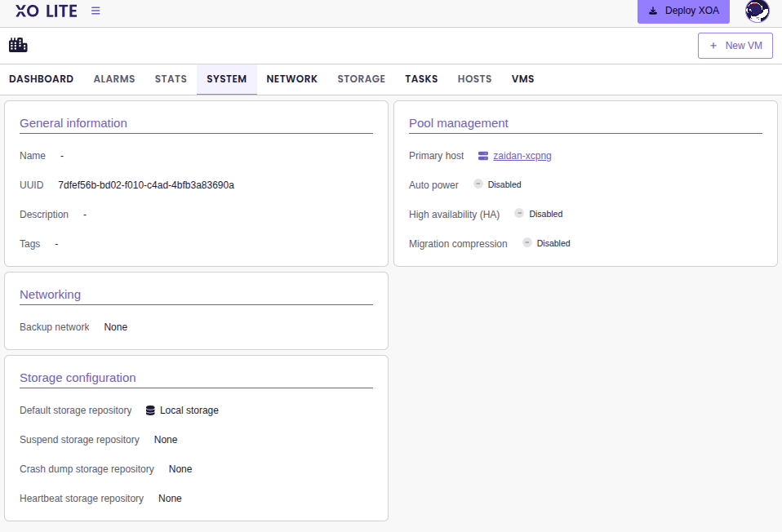Click the Migration compression label
The height and width of the screenshot is (532, 782).
pyautogui.click(x=458, y=244)
